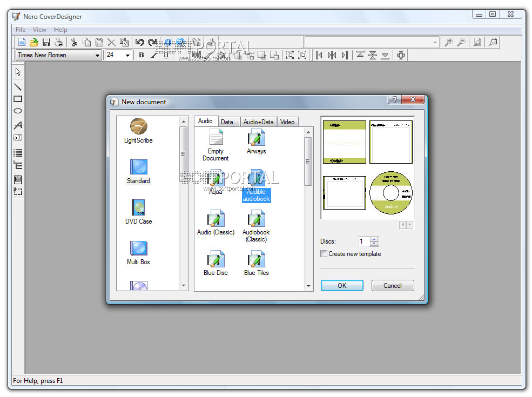
Task: Click the center vertically alignment icon
Action: tap(373, 55)
